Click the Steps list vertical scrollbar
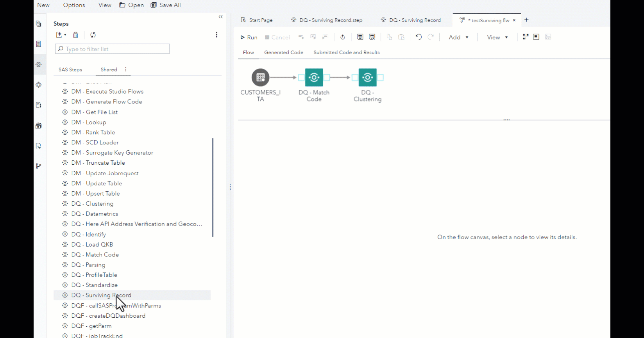This screenshot has width=644, height=338. (213, 187)
